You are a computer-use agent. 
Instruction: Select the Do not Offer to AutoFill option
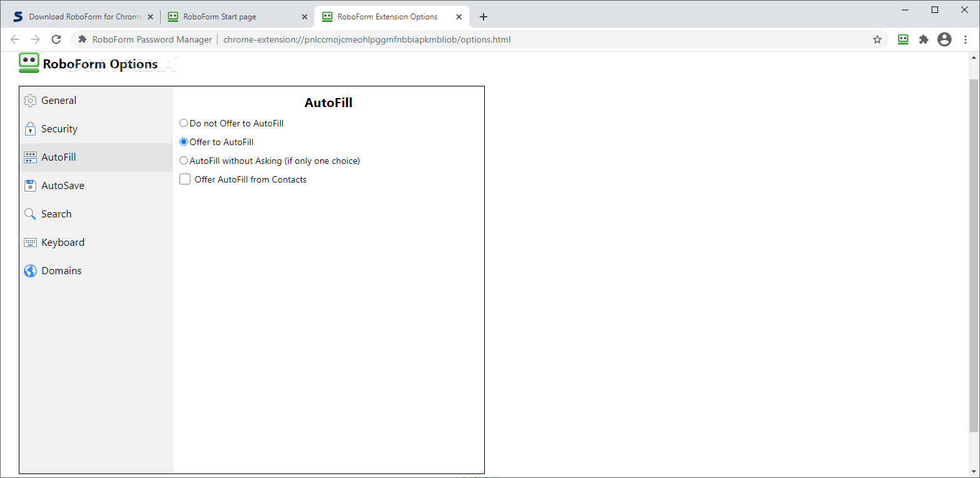coord(183,123)
